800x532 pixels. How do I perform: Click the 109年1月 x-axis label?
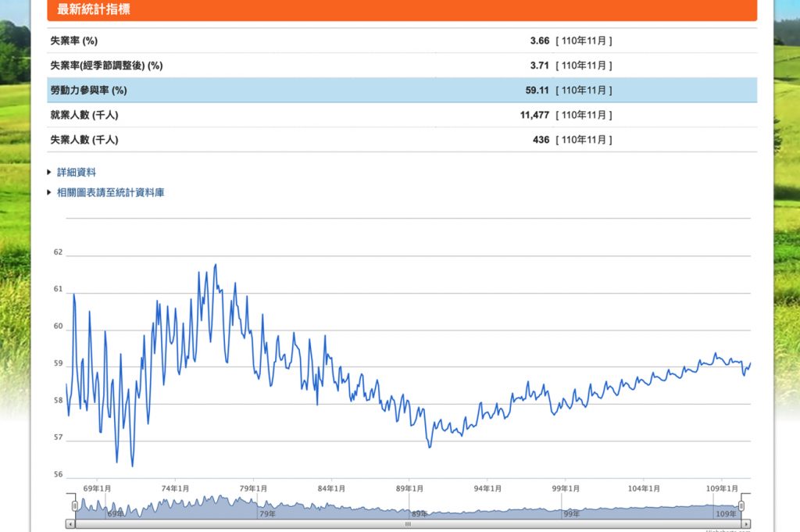721,488
